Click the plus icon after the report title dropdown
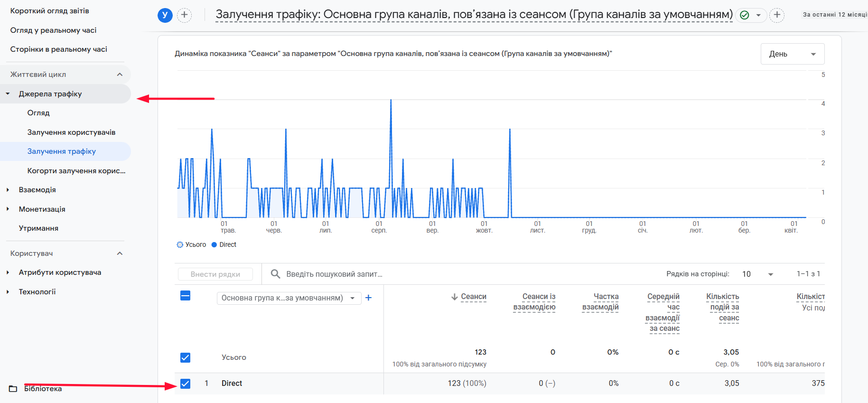This screenshot has height=403, width=868. 777,15
